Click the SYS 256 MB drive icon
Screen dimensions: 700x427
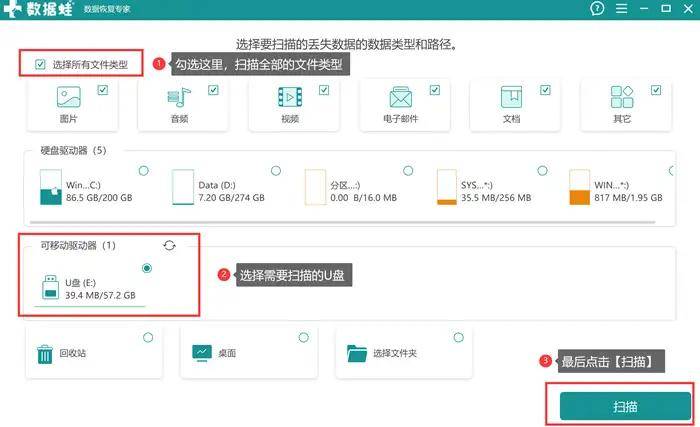pyautogui.click(x=447, y=187)
